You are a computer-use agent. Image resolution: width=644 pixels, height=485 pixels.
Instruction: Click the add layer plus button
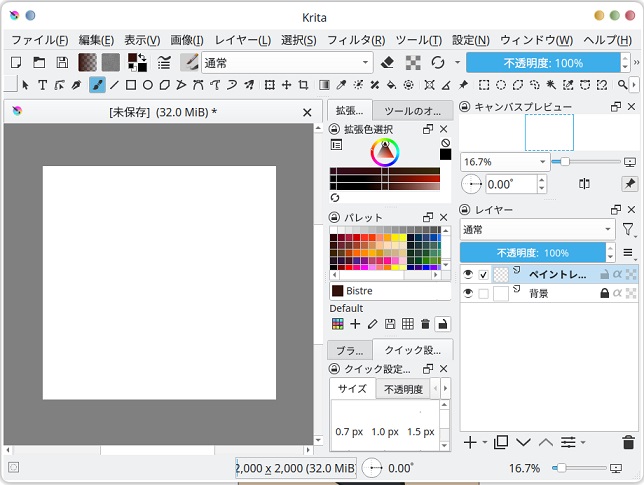pos(471,442)
